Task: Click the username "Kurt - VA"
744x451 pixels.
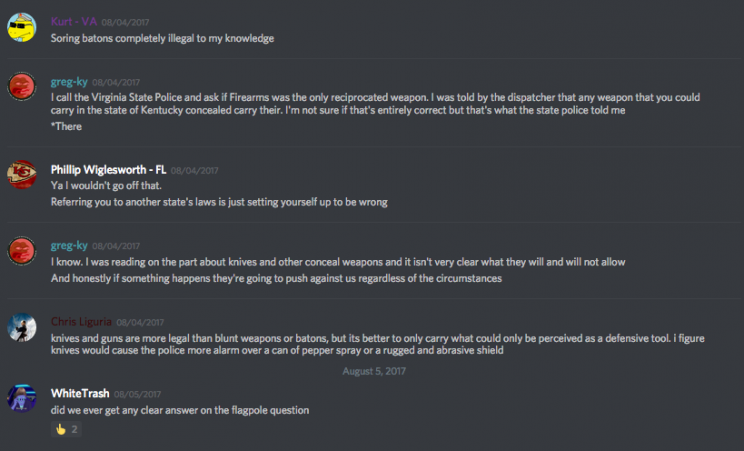Action: tap(75, 20)
